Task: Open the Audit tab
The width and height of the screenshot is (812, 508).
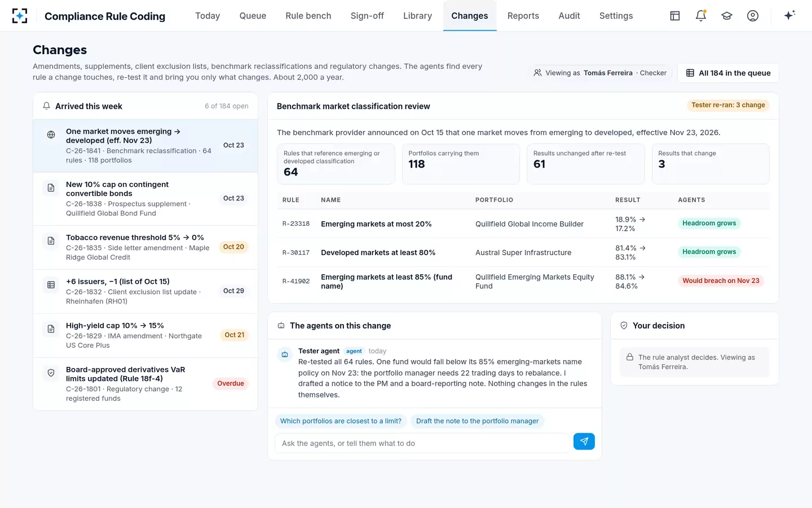Action: coord(569,16)
